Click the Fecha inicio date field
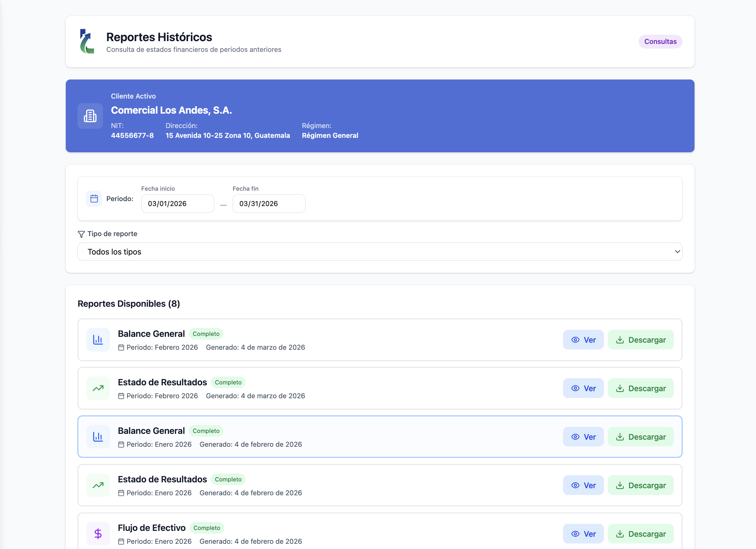The height and width of the screenshot is (549, 756). [x=178, y=204]
